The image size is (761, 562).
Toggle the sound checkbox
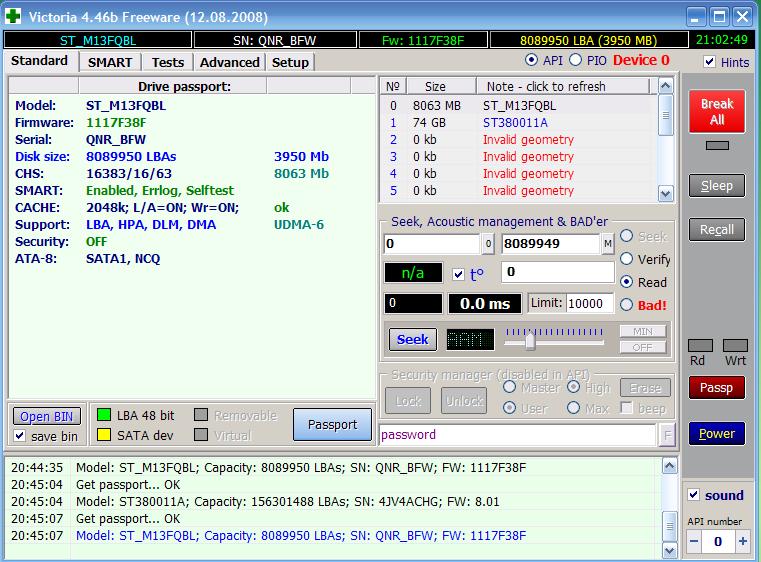tap(694, 495)
